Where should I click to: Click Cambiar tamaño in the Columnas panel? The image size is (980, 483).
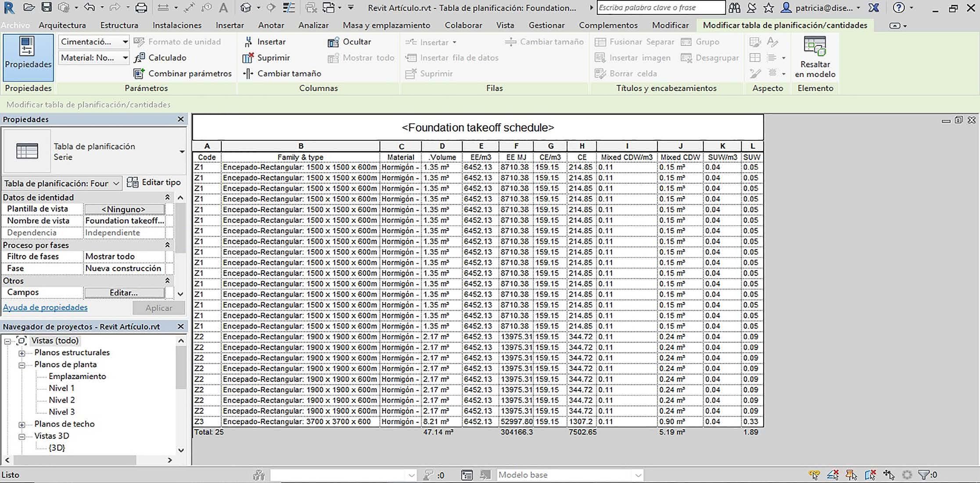[x=282, y=73]
